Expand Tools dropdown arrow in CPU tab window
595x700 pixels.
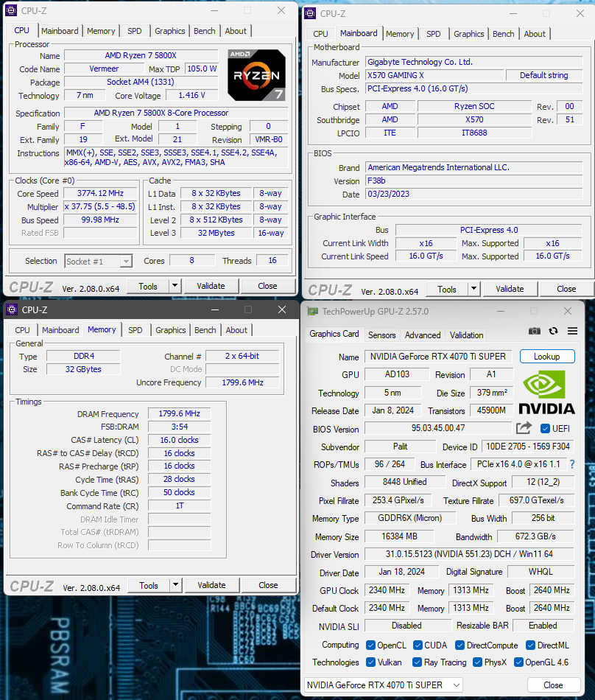(175, 286)
